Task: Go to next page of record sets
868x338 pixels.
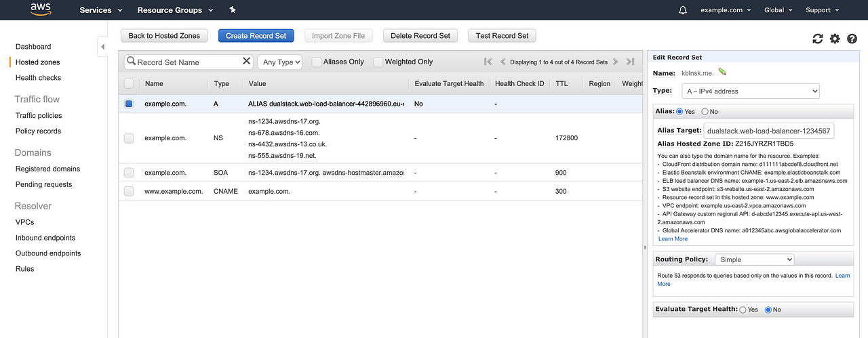Action: 615,62
